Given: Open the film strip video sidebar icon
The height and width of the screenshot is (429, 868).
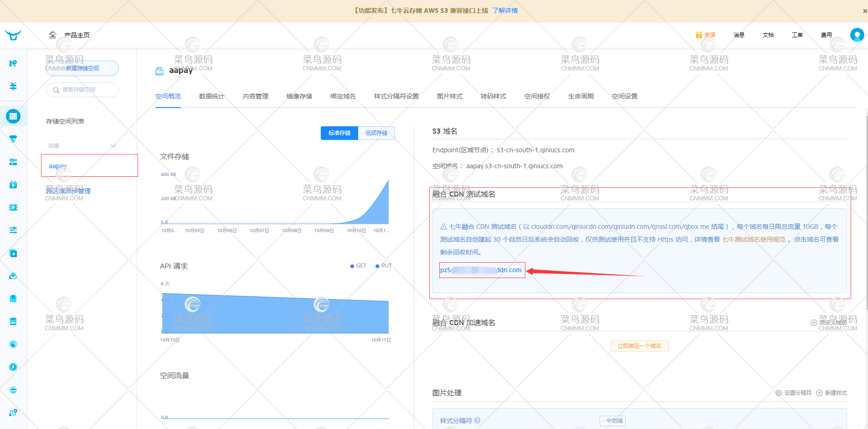Looking at the screenshot, I should (x=13, y=207).
